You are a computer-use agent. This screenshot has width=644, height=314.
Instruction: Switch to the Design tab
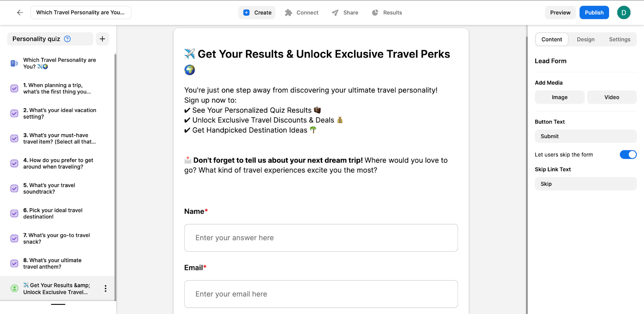click(x=586, y=39)
